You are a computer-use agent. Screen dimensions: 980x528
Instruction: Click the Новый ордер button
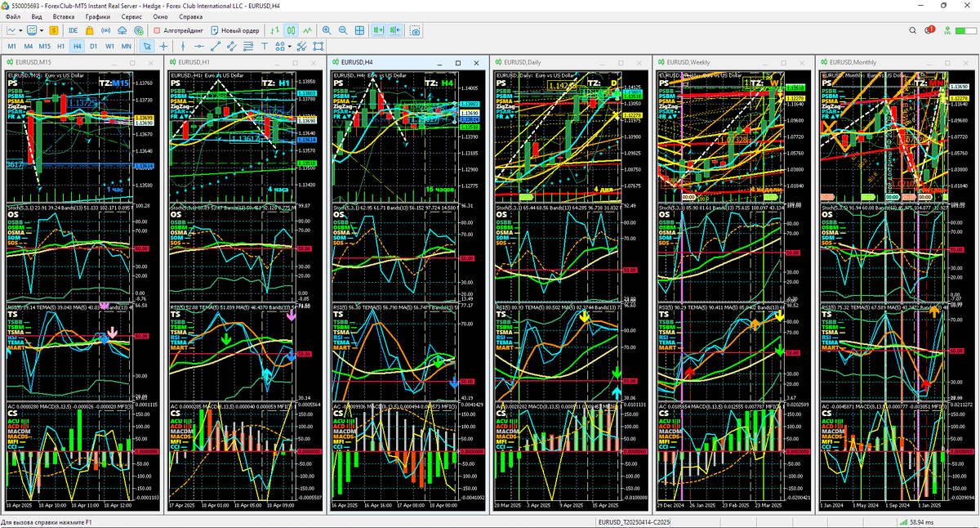pyautogui.click(x=235, y=30)
